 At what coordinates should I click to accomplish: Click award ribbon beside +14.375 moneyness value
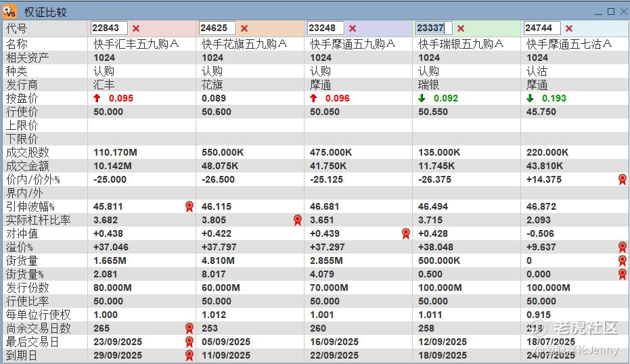coord(623,179)
